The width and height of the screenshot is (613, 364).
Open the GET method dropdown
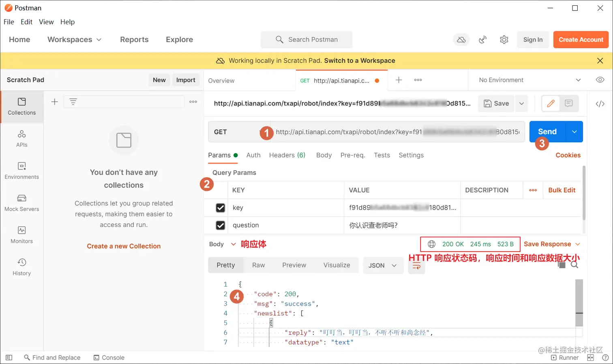pos(239,132)
